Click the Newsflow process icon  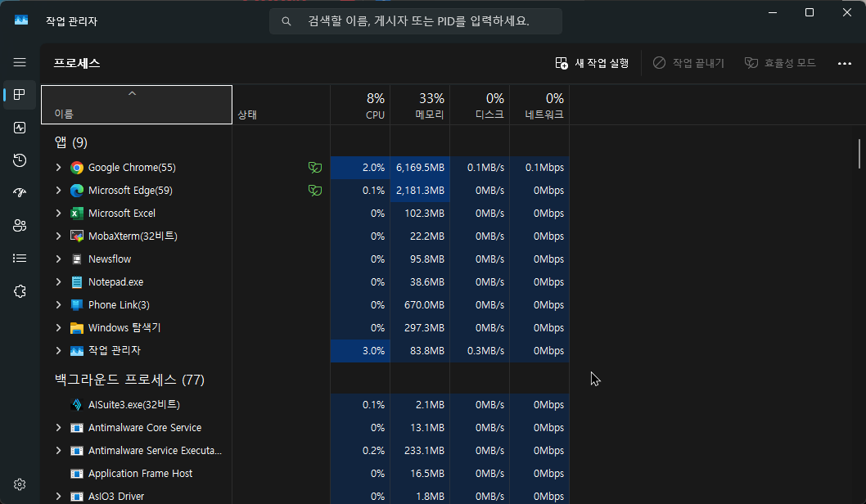(x=77, y=259)
